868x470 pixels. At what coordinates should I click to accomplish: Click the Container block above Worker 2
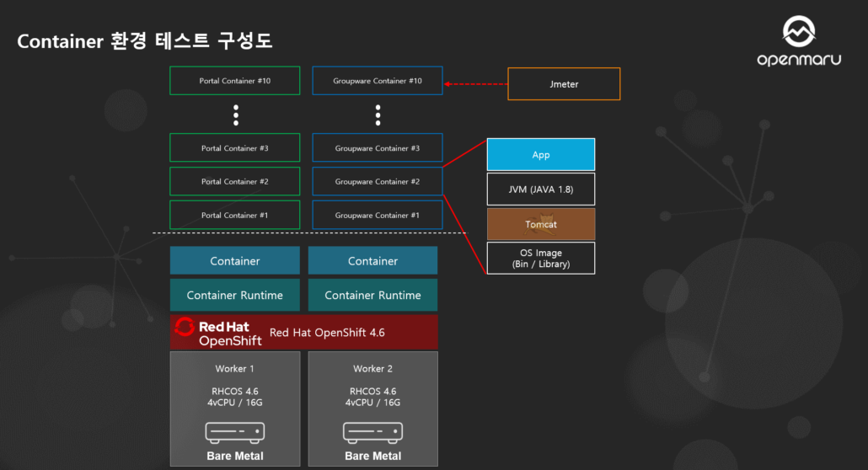(x=372, y=261)
